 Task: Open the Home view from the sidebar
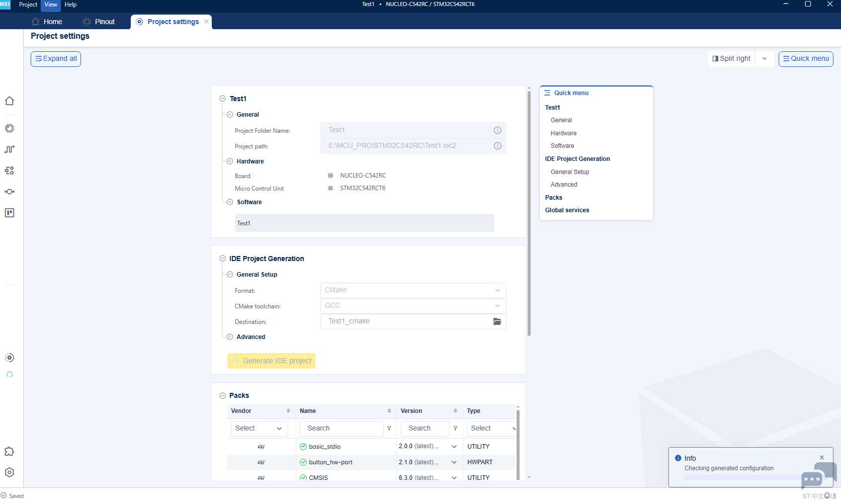pyautogui.click(x=10, y=101)
